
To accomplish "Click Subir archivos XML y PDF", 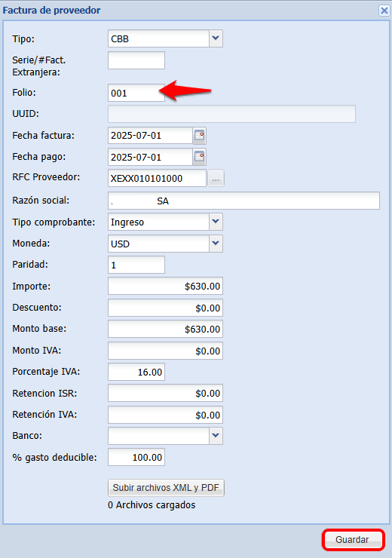I will (x=166, y=488).
